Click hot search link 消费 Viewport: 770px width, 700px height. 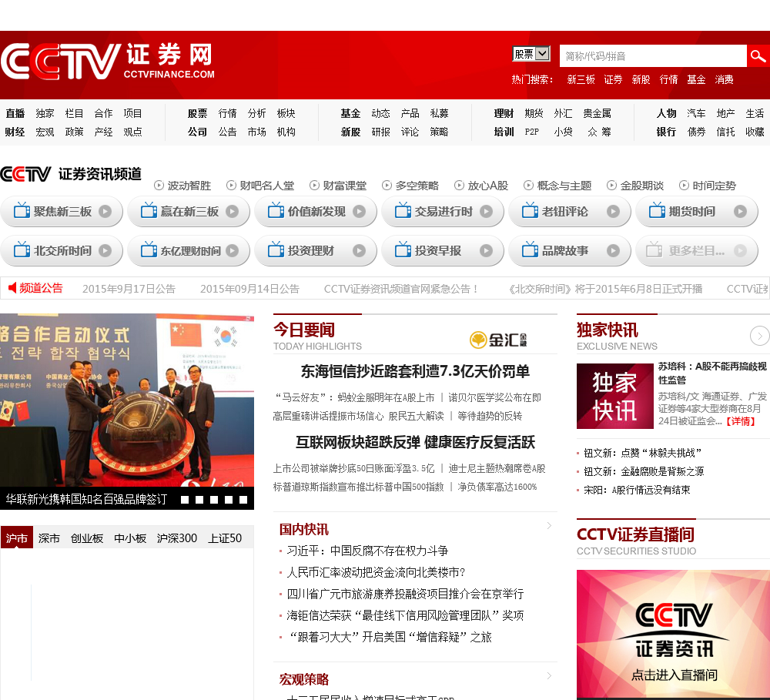point(725,79)
